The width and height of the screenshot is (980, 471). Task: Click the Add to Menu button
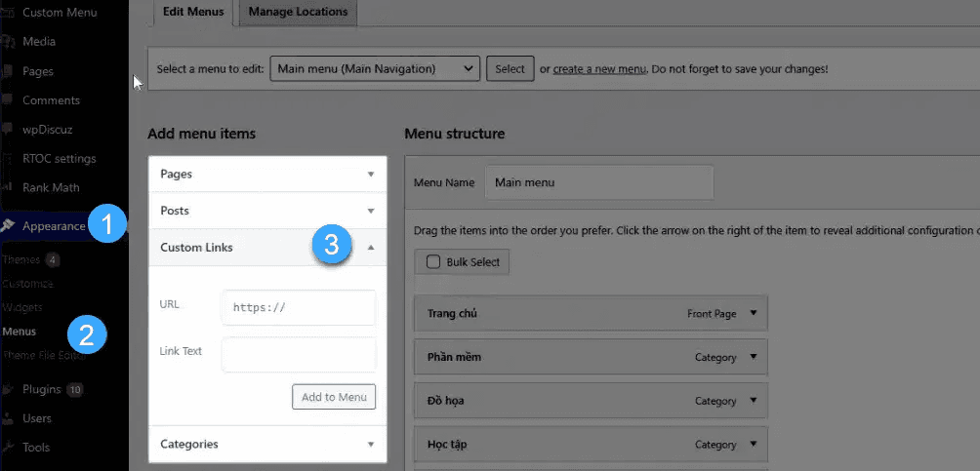[334, 397]
